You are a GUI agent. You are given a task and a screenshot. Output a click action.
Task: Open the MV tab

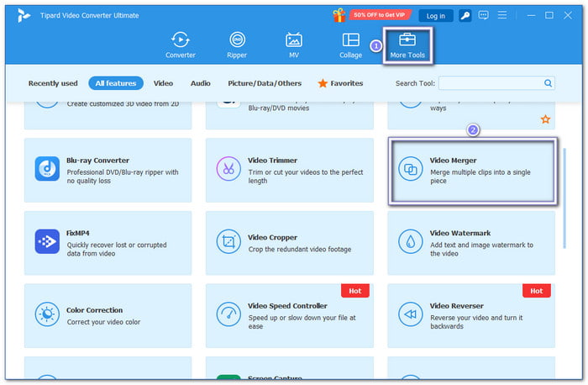click(x=294, y=45)
